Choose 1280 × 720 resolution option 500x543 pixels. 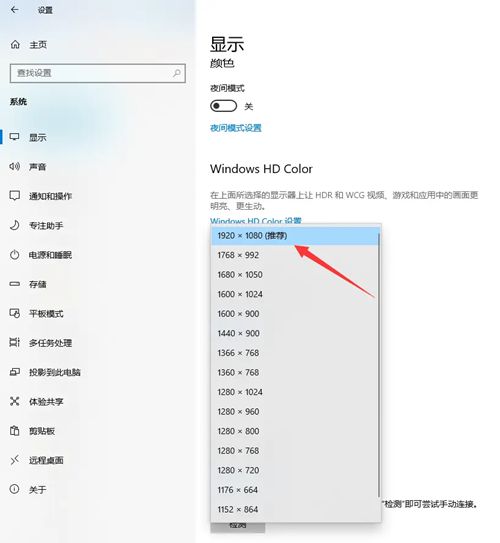point(294,470)
